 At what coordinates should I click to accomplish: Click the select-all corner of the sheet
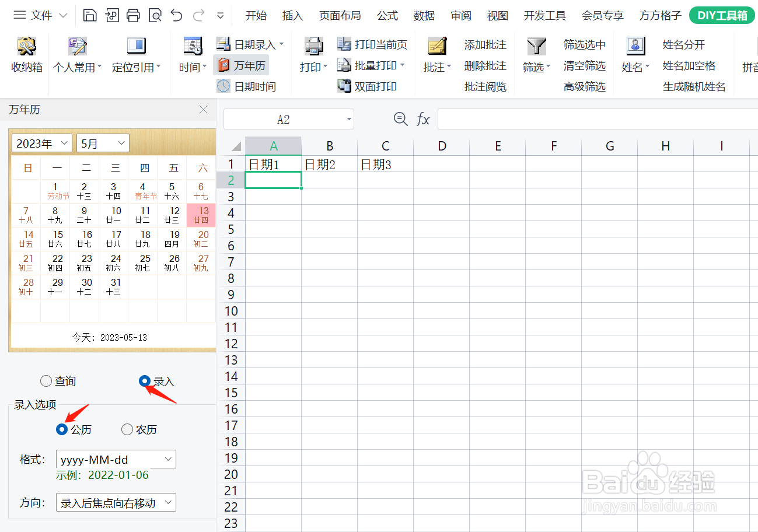tap(235, 146)
